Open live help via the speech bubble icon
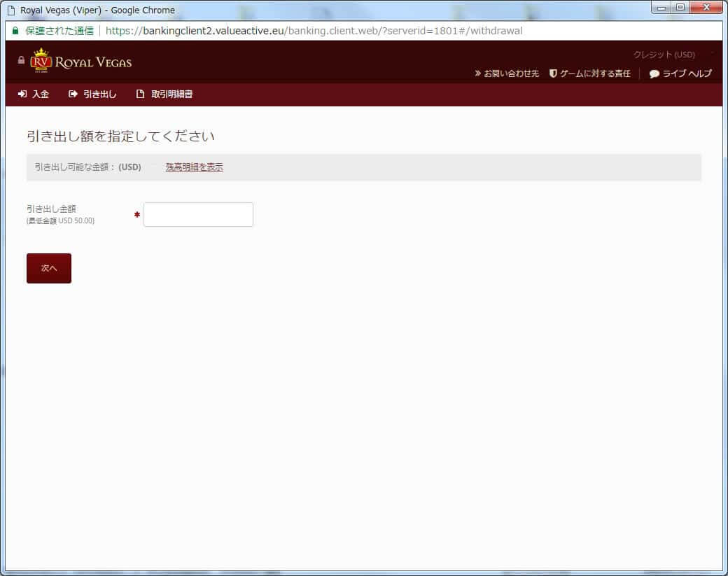 click(654, 73)
